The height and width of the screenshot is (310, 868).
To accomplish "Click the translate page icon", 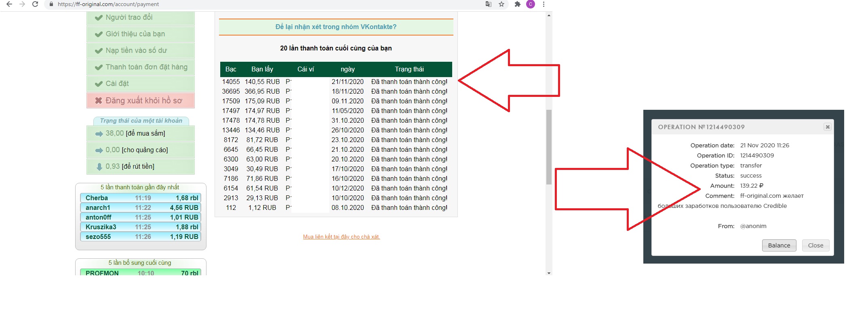I will (x=488, y=4).
